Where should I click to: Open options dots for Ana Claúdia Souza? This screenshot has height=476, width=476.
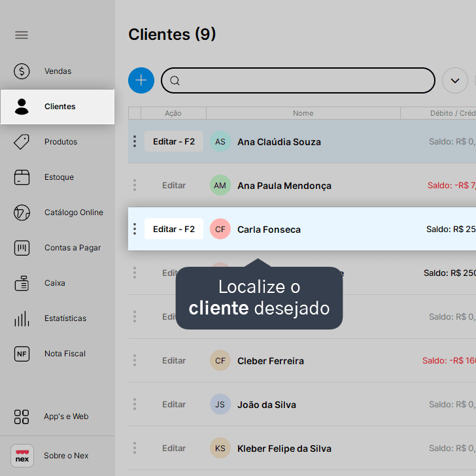point(135,141)
